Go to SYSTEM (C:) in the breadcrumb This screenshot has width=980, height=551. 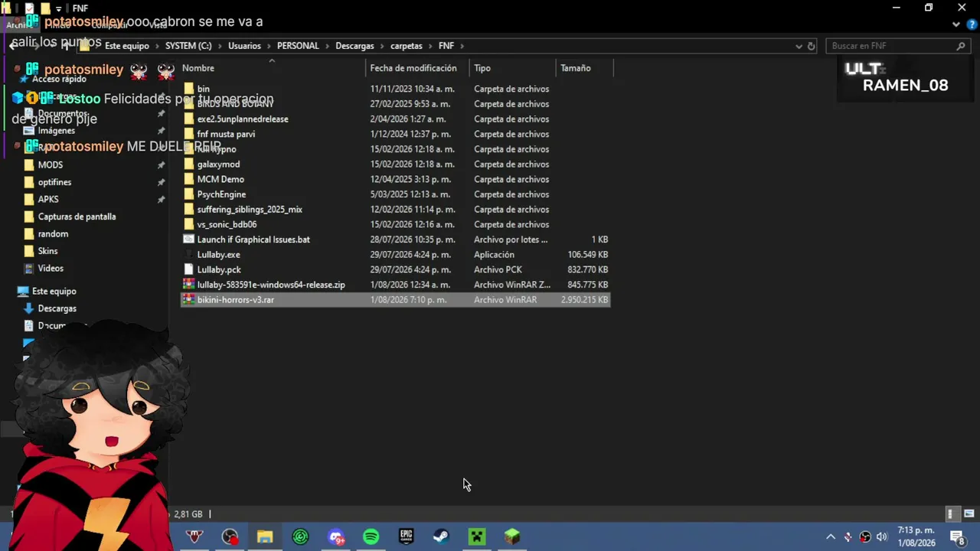point(188,46)
